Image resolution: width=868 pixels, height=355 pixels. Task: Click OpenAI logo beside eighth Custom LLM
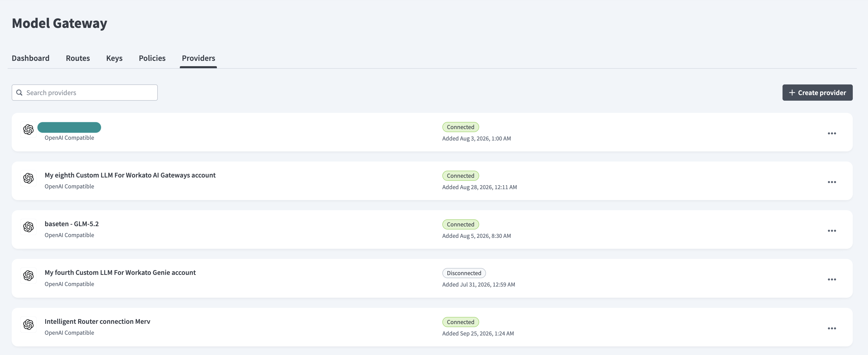[29, 178]
